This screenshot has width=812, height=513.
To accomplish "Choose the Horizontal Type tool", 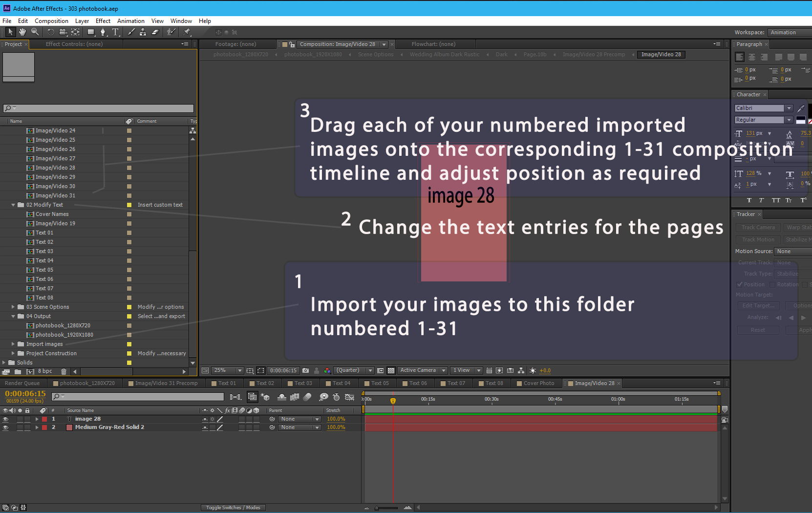I will click(x=115, y=32).
